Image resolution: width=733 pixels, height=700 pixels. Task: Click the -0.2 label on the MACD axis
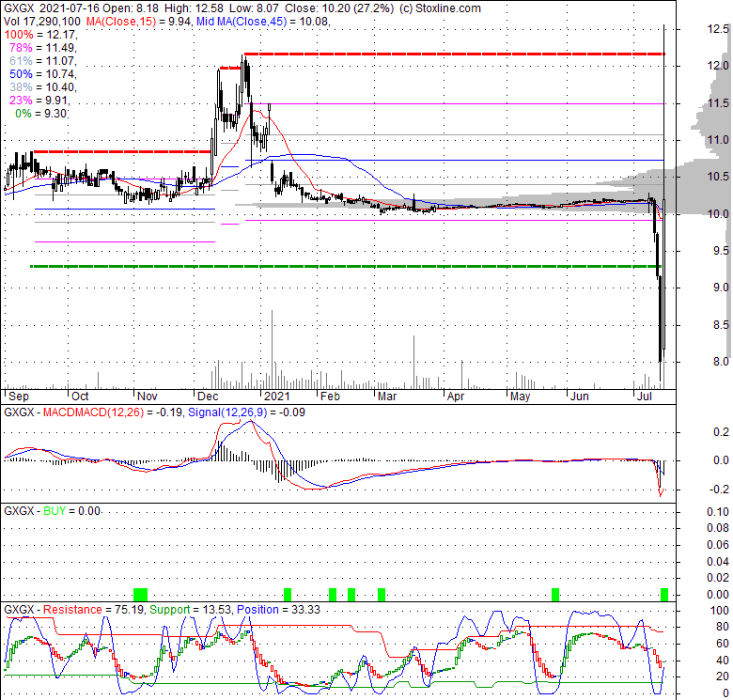pyautogui.click(x=719, y=490)
